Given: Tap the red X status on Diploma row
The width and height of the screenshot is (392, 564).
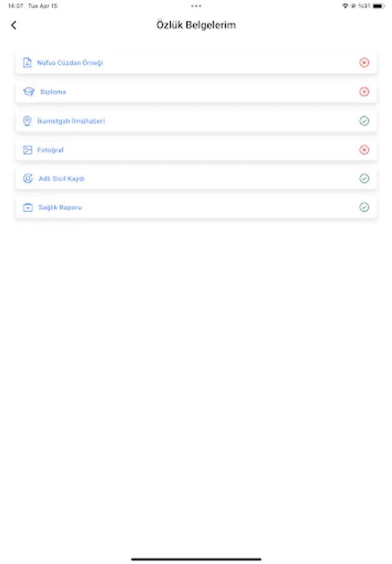Looking at the screenshot, I should [x=364, y=92].
